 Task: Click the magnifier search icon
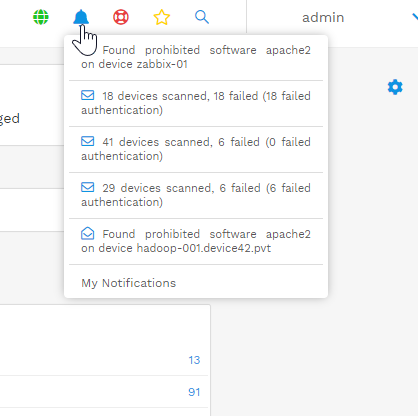point(202,17)
